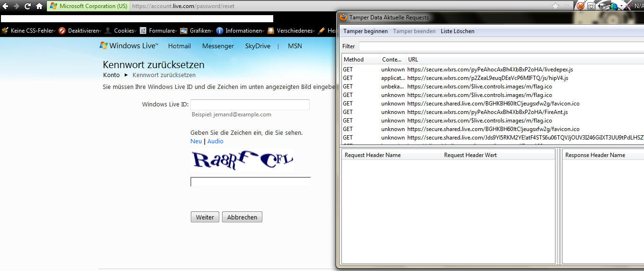Sort by the Conte... column header
Viewport: 644px width, 271px height.
click(393, 60)
